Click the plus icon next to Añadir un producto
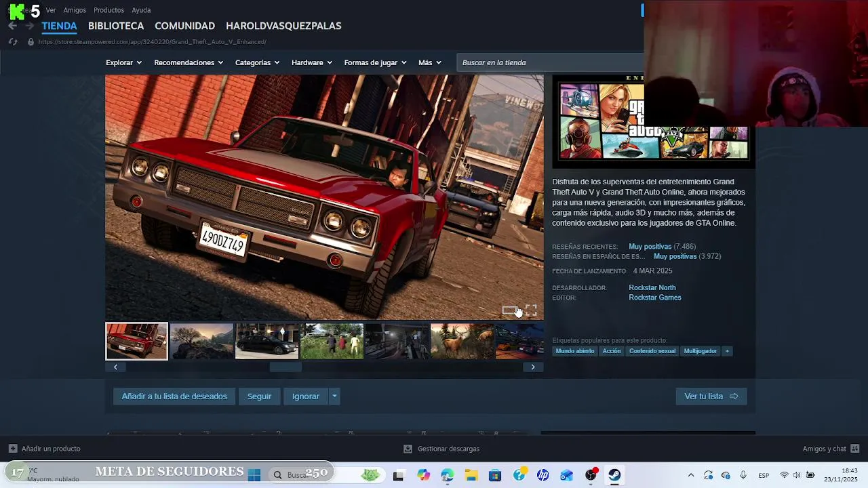The width and height of the screenshot is (868, 488). 12,449
